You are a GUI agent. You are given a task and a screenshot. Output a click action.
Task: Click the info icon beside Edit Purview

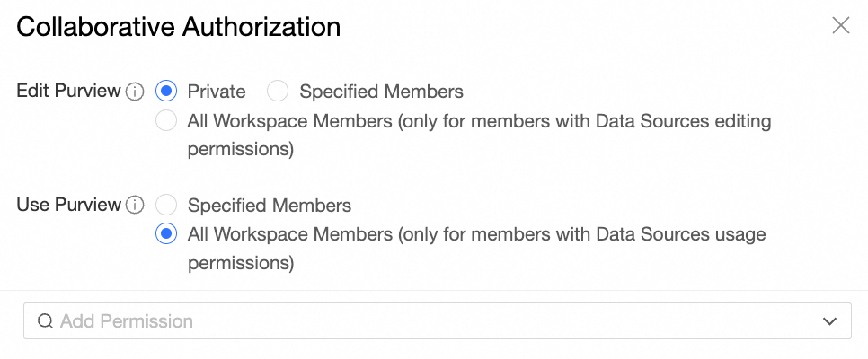click(135, 92)
